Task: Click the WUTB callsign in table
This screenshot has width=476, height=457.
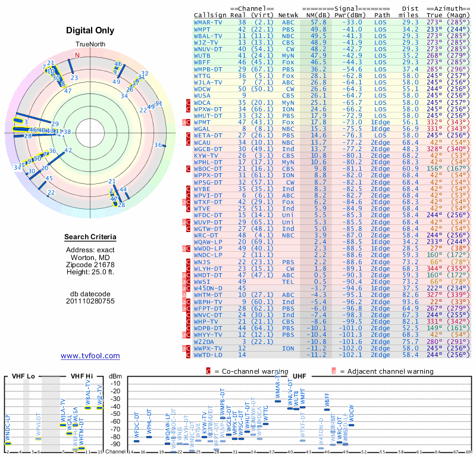Action: point(202,56)
